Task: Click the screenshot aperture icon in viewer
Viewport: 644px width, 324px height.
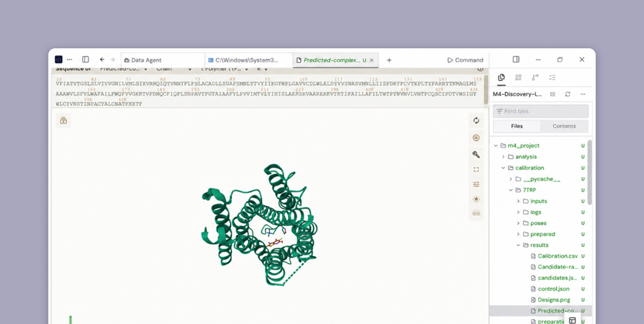Action: (x=476, y=138)
